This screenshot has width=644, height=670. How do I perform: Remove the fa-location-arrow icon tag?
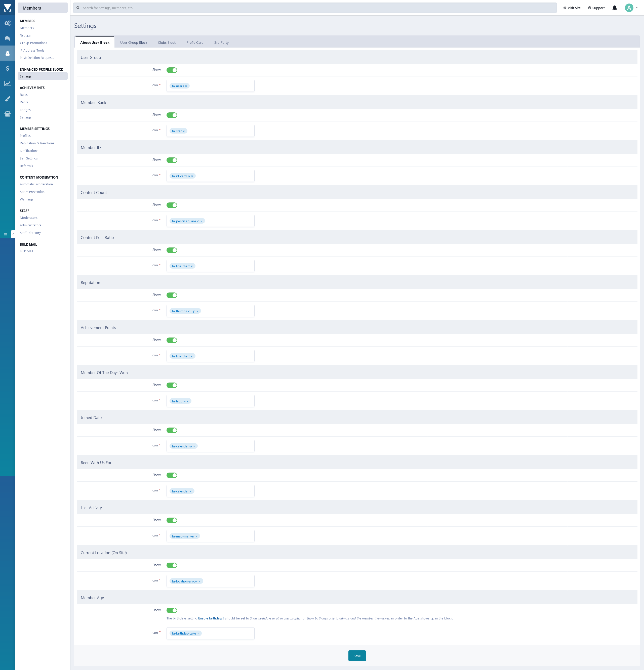(x=200, y=581)
